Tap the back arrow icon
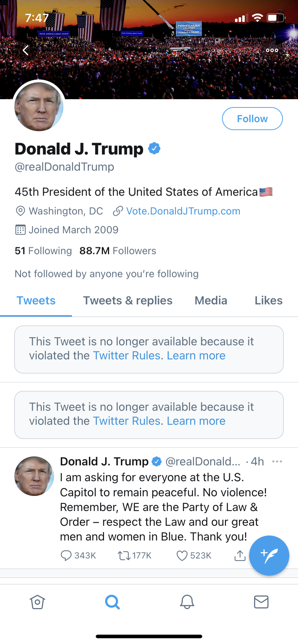The height and width of the screenshot is (644, 298). coord(26,50)
